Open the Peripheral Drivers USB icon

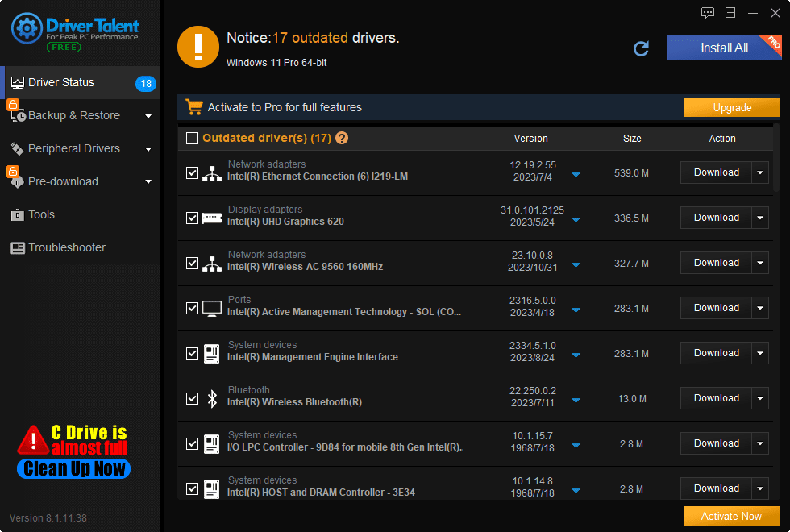18,148
